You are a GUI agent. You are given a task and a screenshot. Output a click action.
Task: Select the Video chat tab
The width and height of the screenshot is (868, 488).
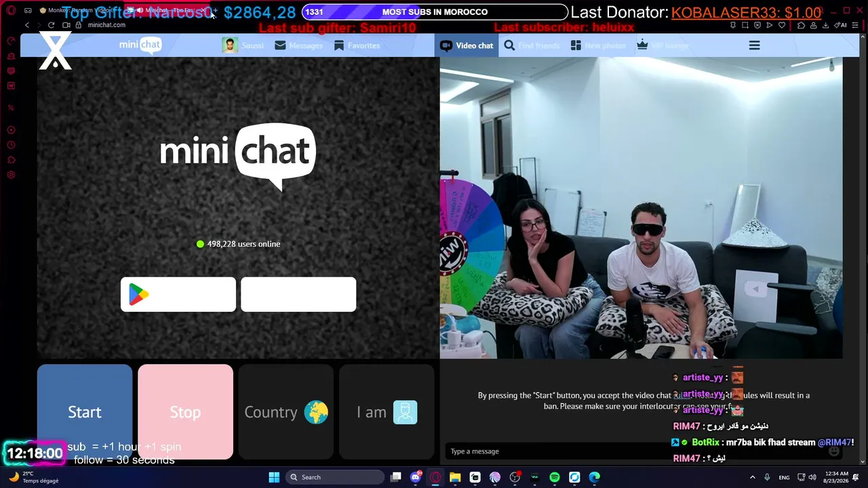click(x=467, y=45)
